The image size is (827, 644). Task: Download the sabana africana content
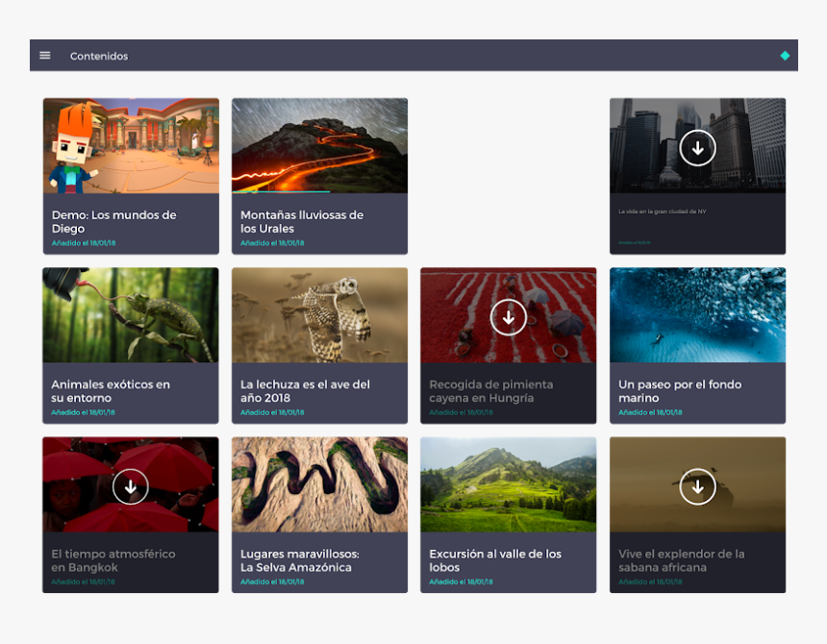click(x=697, y=487)
